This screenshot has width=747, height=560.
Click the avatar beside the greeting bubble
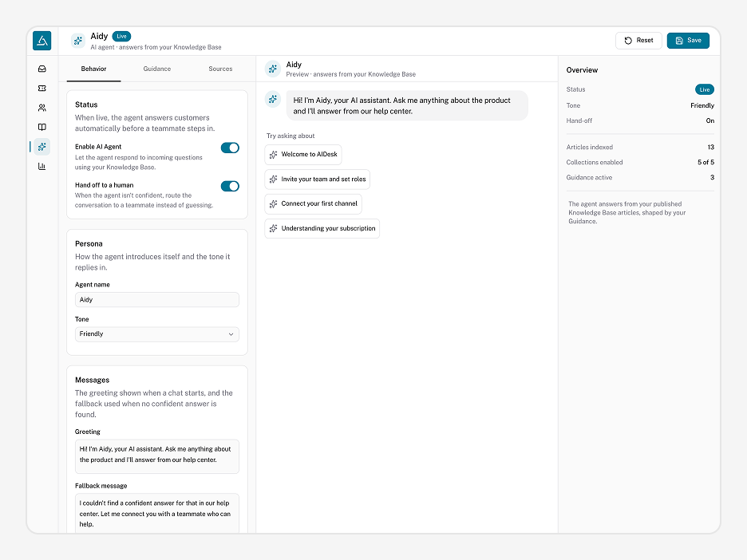(272, 99)
